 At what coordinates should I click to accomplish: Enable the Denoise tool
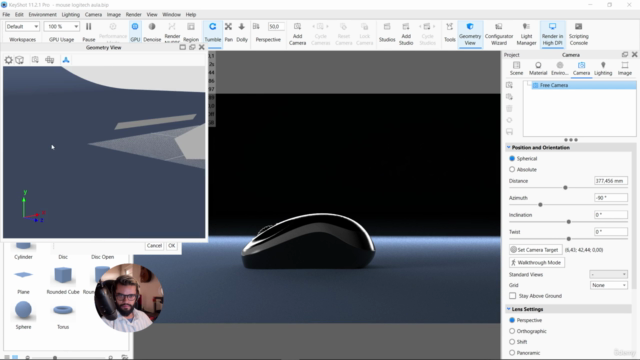(152, 32)
